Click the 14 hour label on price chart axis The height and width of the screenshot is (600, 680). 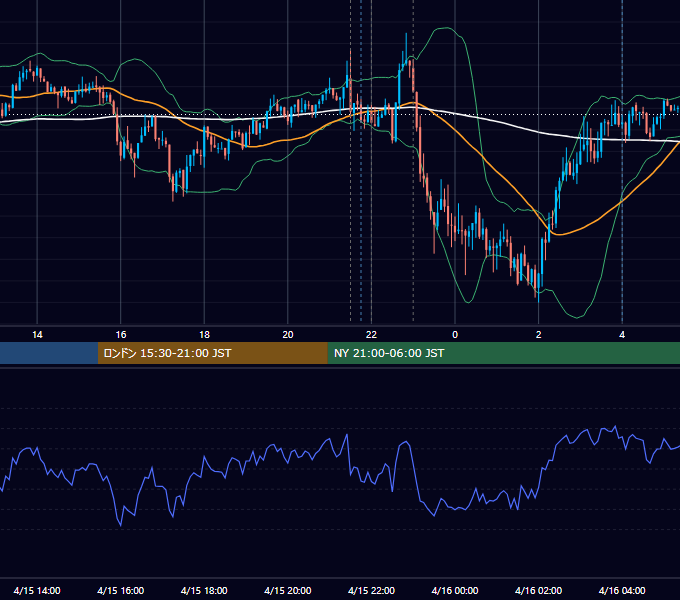point(37,335)
